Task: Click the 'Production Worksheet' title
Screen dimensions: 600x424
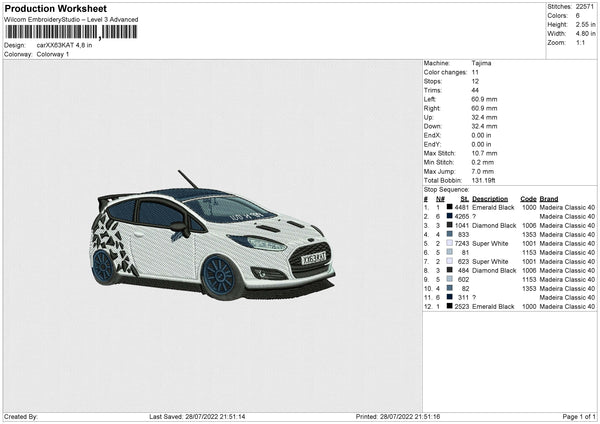Action: [56, 9]
